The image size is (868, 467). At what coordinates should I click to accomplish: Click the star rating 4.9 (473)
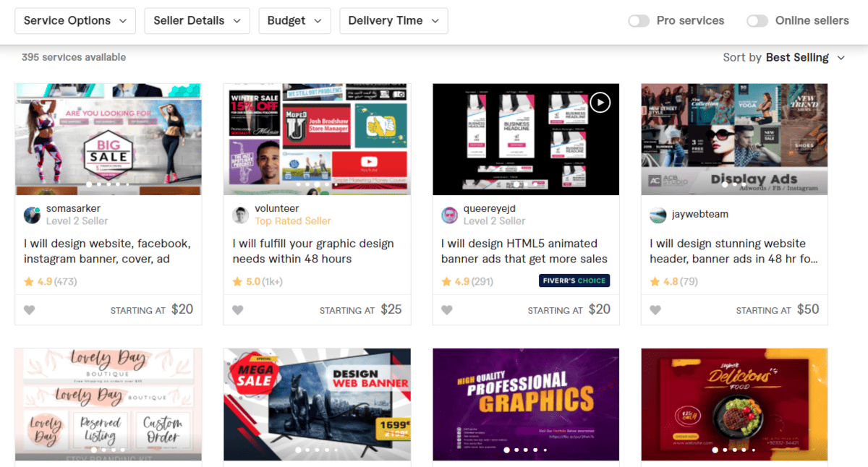[51, 281]
